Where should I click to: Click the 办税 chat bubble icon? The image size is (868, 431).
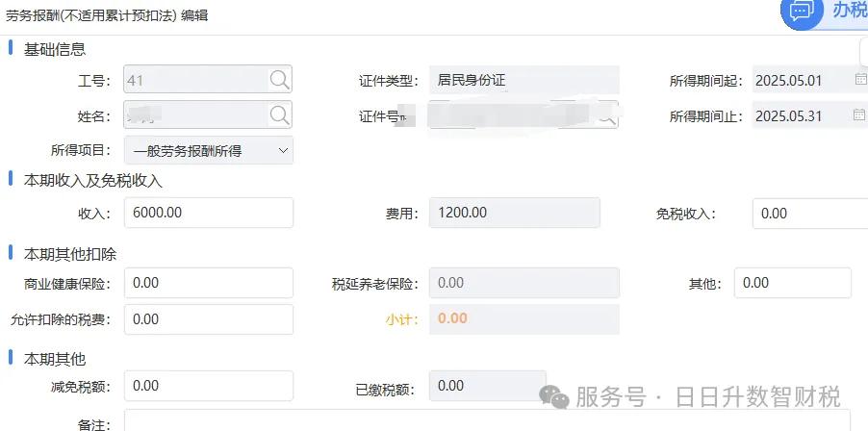pos(802,11)
